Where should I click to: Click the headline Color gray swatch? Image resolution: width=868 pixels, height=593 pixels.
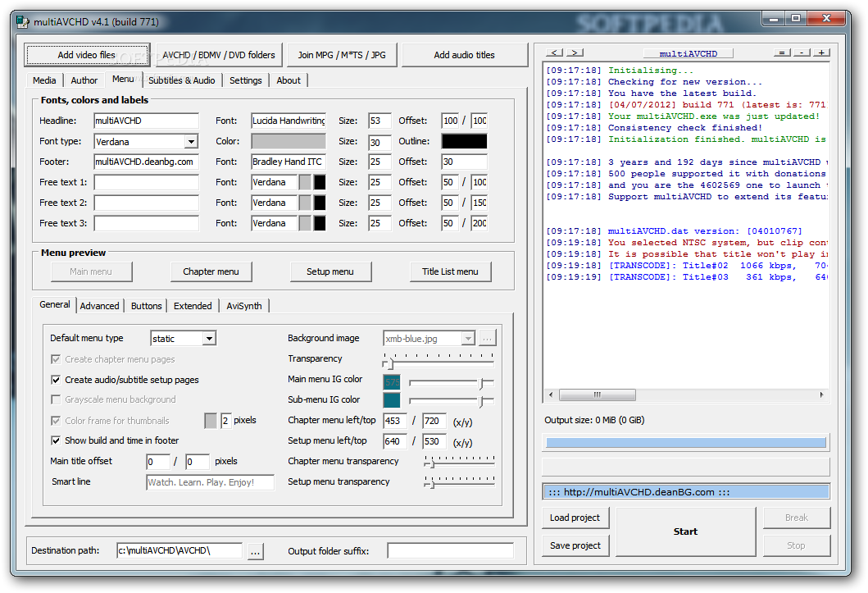pyautogui.click(x=289, y=141)
